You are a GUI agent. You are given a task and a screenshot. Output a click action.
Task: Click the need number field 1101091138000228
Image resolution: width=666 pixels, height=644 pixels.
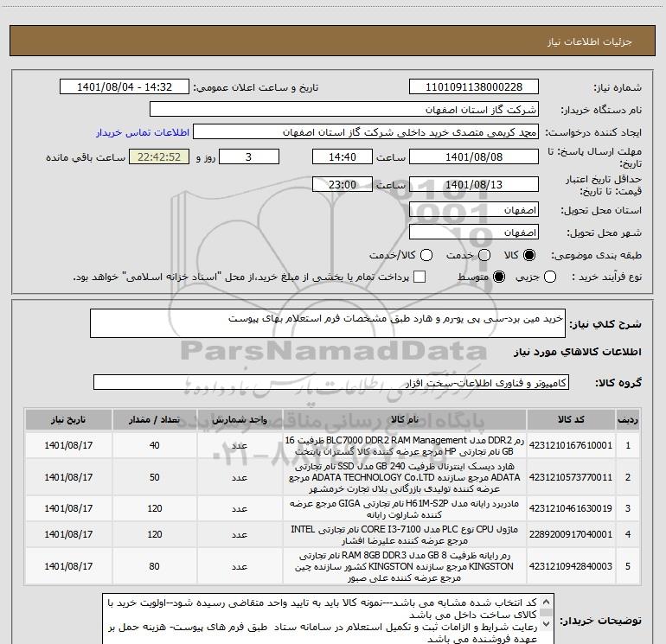(x=474, y=87)
